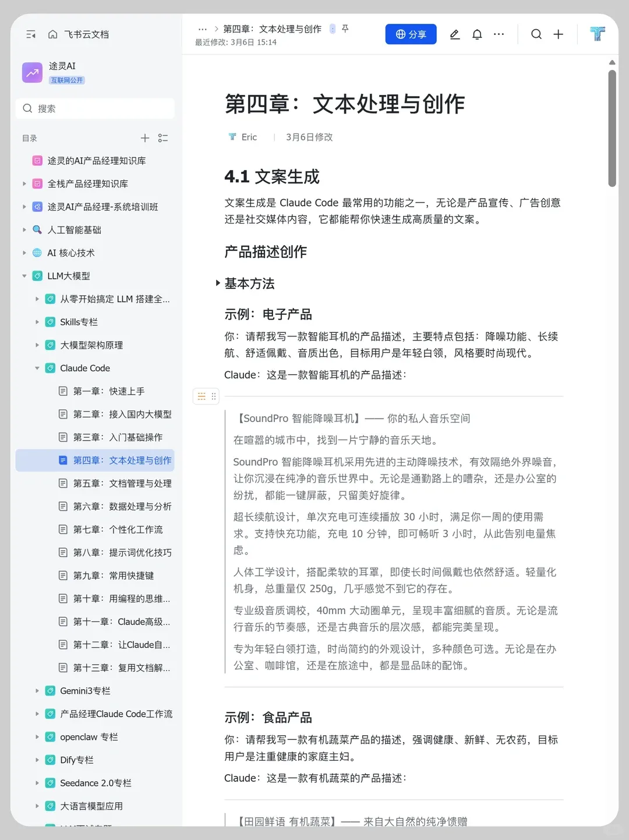
Task: Collapse the 基本方法 toggle heading
Action: coord(218,283)
